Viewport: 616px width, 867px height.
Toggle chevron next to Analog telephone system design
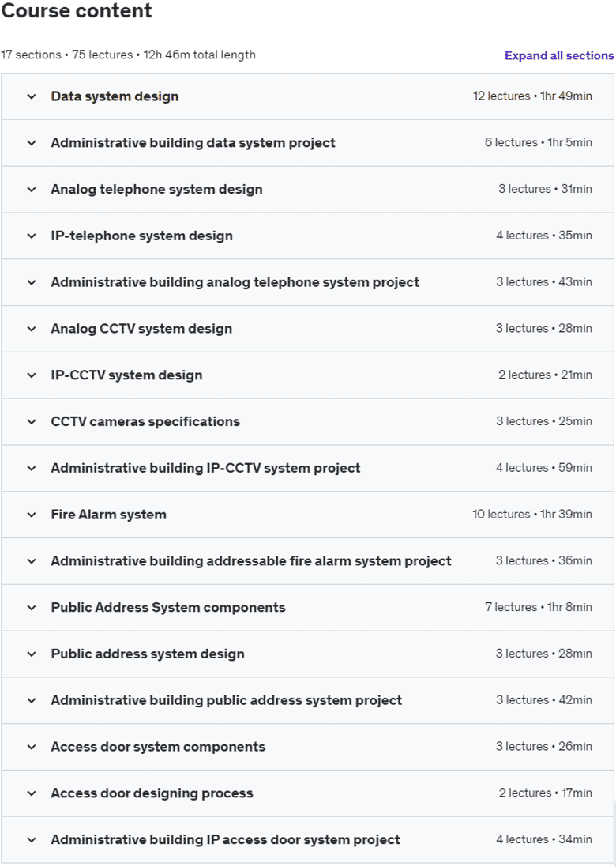[x=32, y=189]
